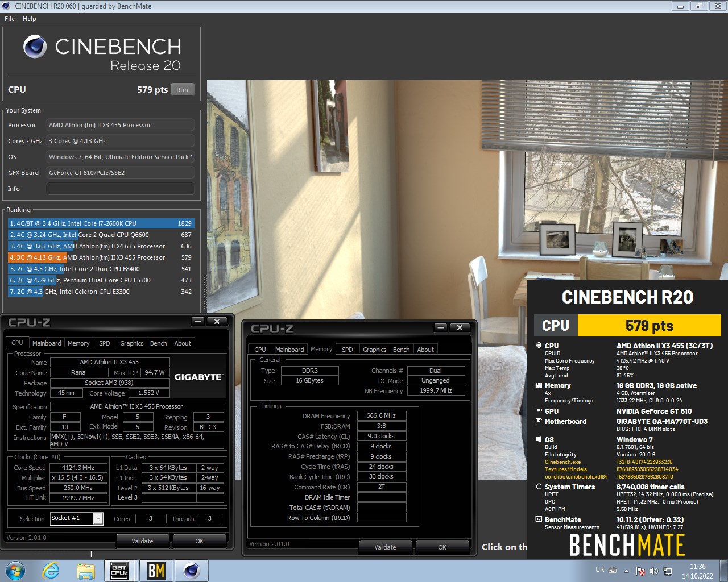The width and height of the screenshot is (728, 582).
Task: Click the Processor field in Your System
Action: 120,125
